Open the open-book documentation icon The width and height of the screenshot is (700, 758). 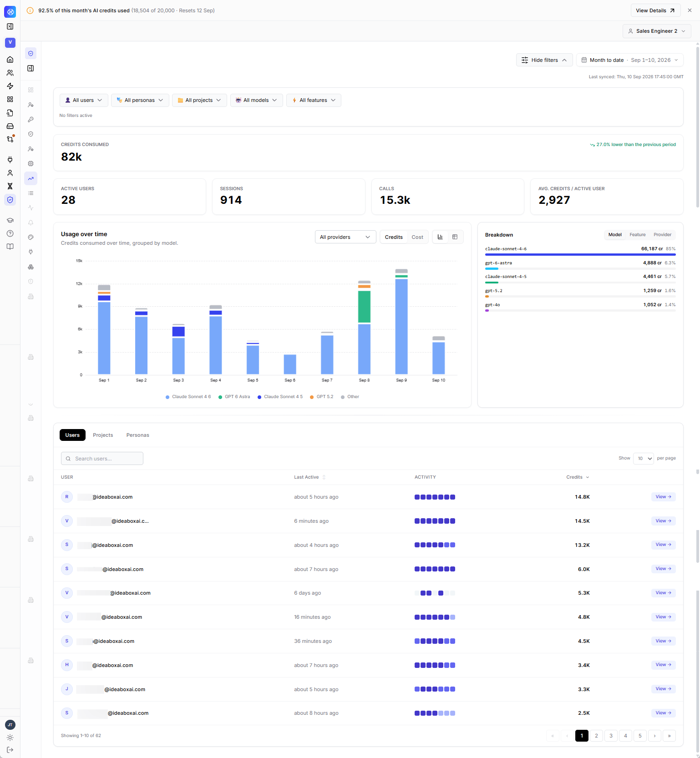click(10, 247)
